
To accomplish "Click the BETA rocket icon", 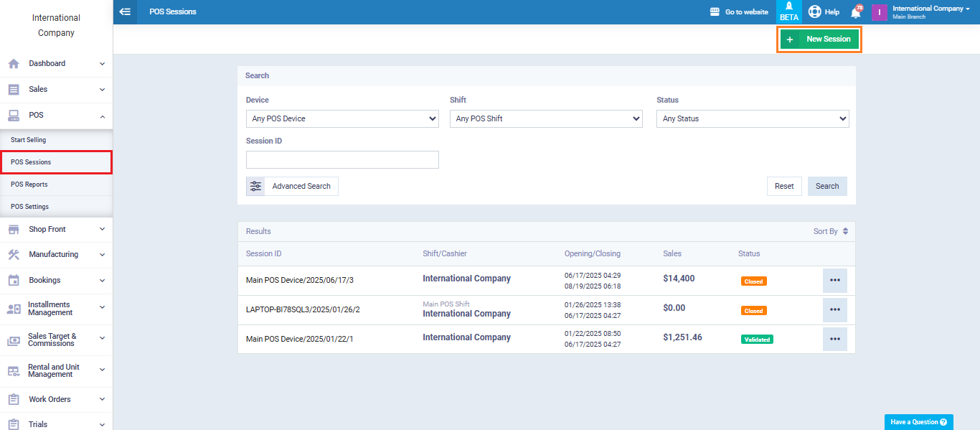I will point(788,11).
